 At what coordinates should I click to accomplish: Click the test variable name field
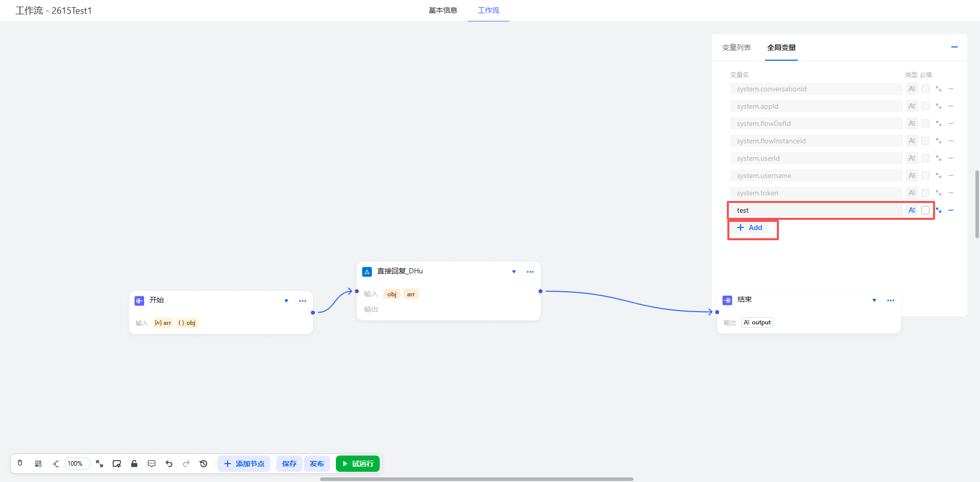(817, 210)
